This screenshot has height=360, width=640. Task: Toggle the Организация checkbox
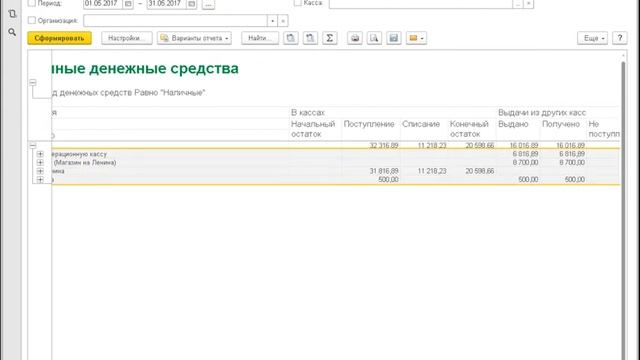tap(32, 20)
